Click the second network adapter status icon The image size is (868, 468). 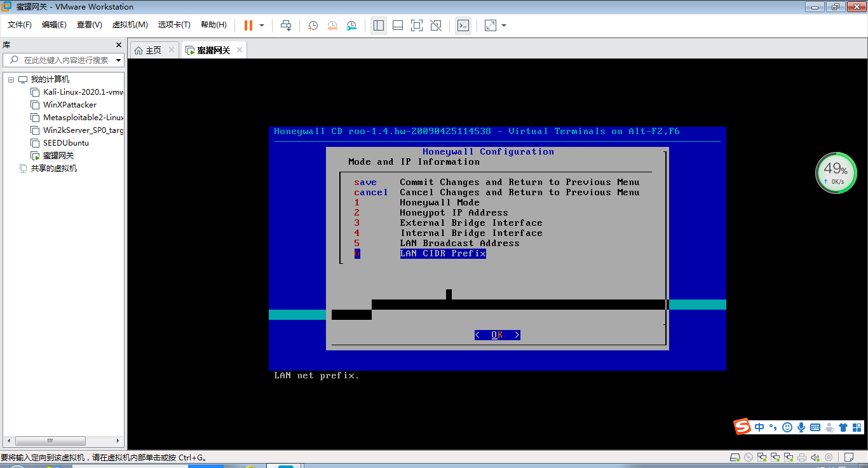775,457
